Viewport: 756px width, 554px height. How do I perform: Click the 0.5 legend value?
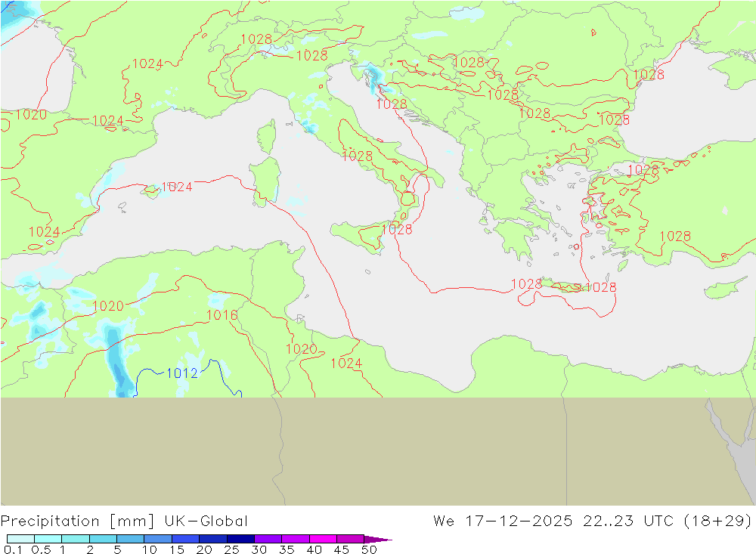[41, 549]
